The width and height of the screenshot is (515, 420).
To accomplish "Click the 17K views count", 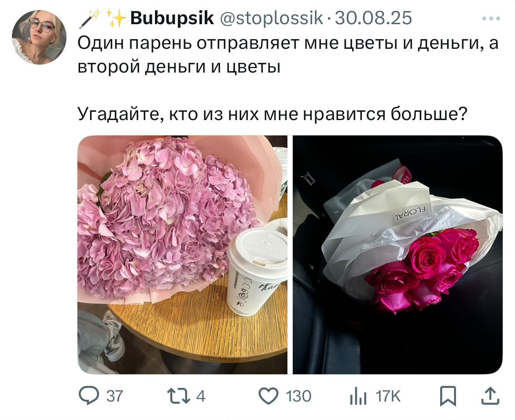I will click(388, 396).
